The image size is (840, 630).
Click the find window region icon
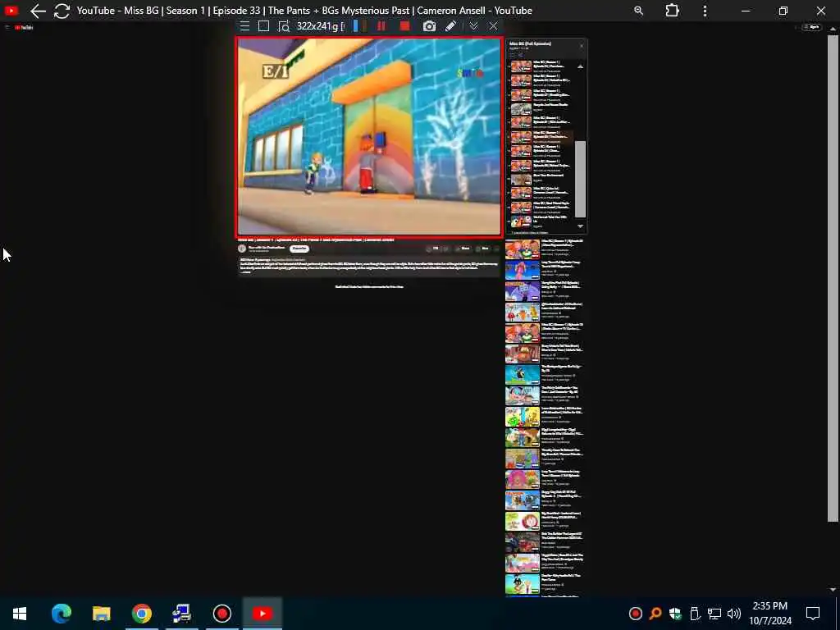(283, 26)
